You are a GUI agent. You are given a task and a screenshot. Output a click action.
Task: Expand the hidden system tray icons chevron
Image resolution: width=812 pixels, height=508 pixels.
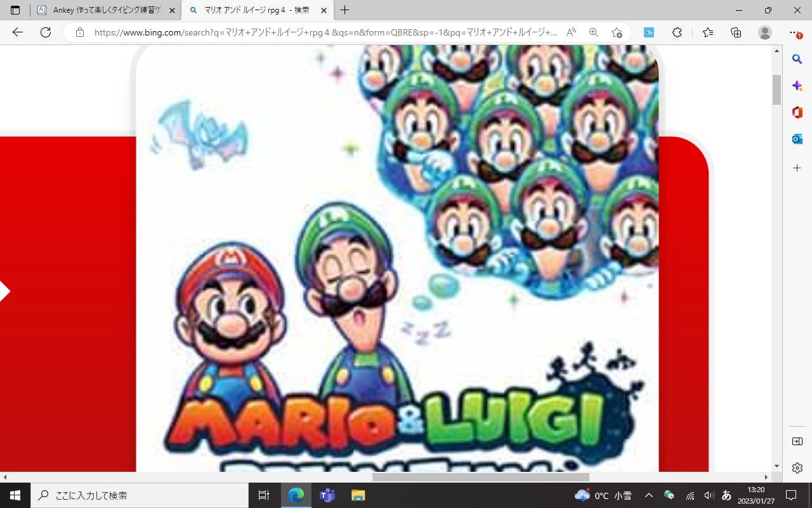648,495
